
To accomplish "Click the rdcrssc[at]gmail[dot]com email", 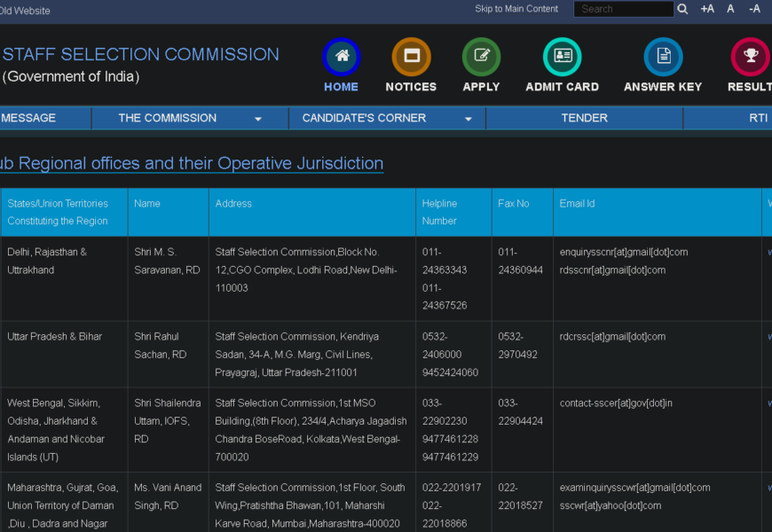I will coord(612,337).
